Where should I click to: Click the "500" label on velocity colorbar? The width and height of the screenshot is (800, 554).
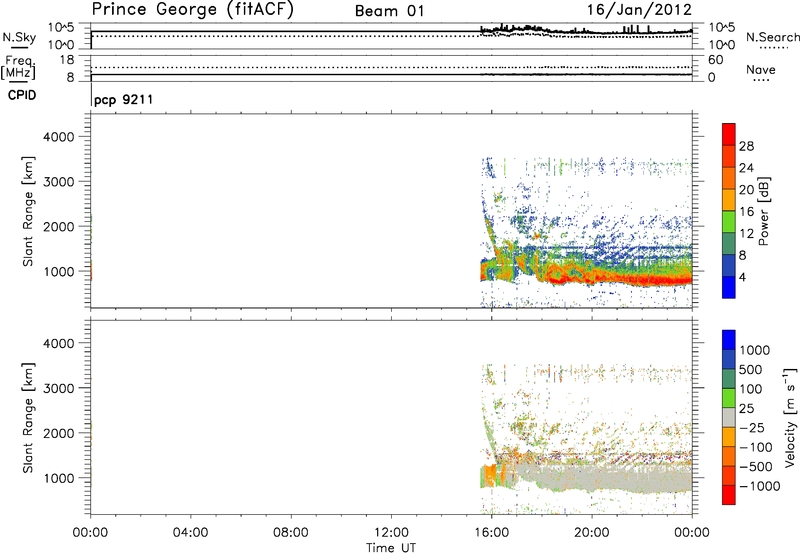coord(753,370)
